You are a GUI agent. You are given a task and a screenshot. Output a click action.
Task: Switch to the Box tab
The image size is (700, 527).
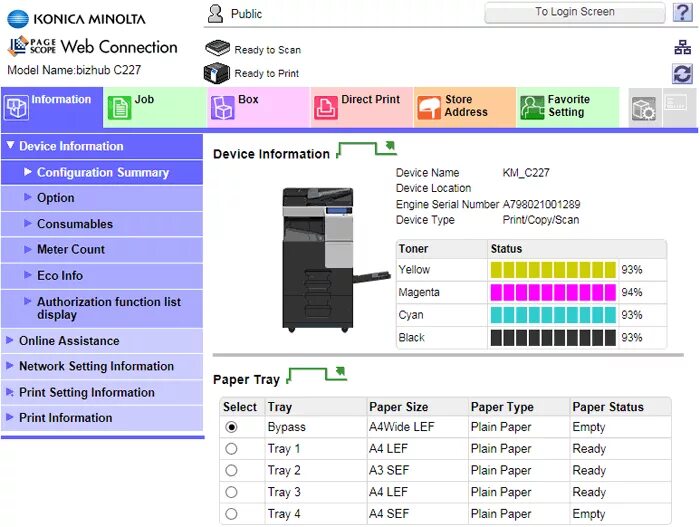coord(258,108)
